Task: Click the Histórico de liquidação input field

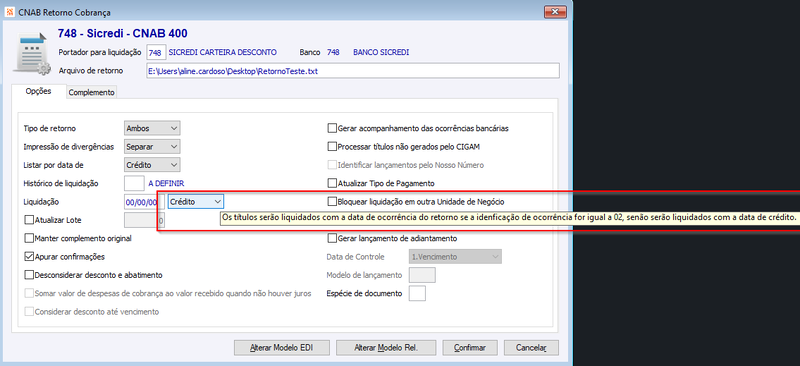Action: click(134, 183)
